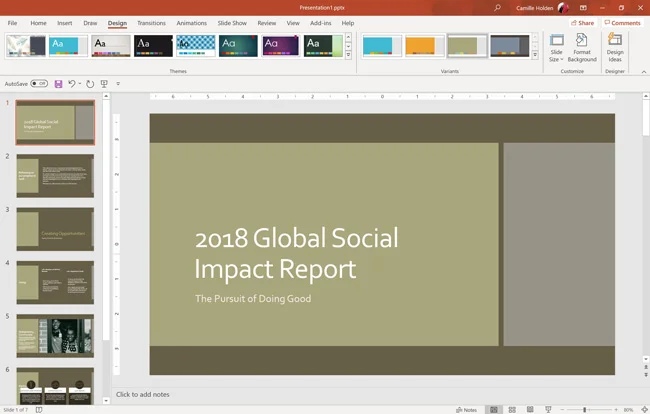
Task: Click zoom out minus button
Action: pos(563,410)
